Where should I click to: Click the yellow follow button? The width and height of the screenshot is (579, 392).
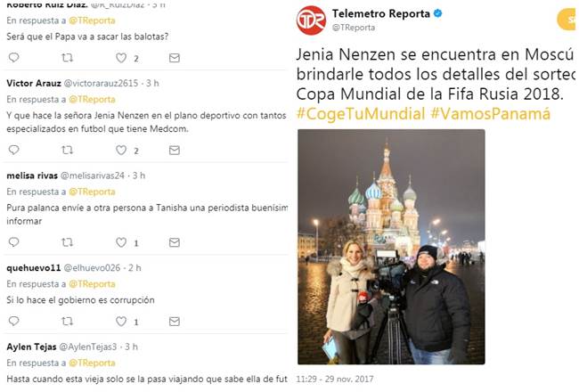(x=568, y=20)
